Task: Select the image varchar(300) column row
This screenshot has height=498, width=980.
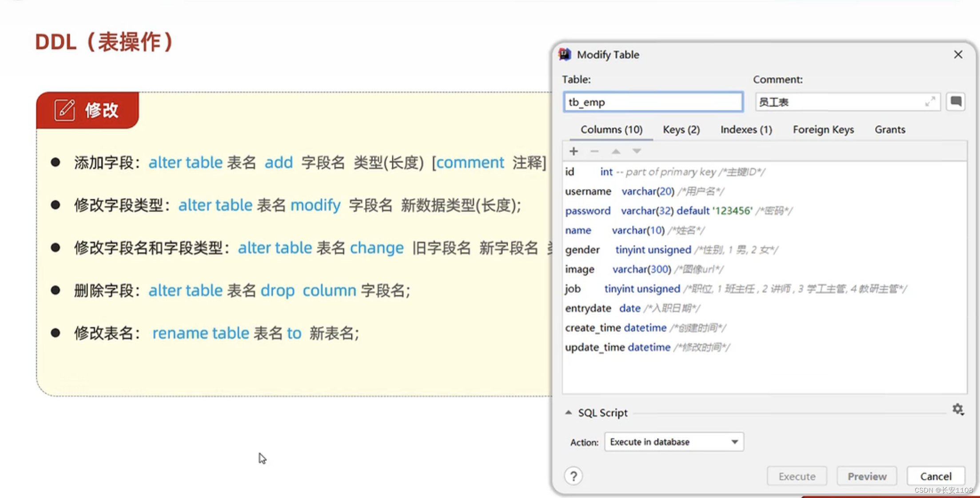Action: (764, 269)
